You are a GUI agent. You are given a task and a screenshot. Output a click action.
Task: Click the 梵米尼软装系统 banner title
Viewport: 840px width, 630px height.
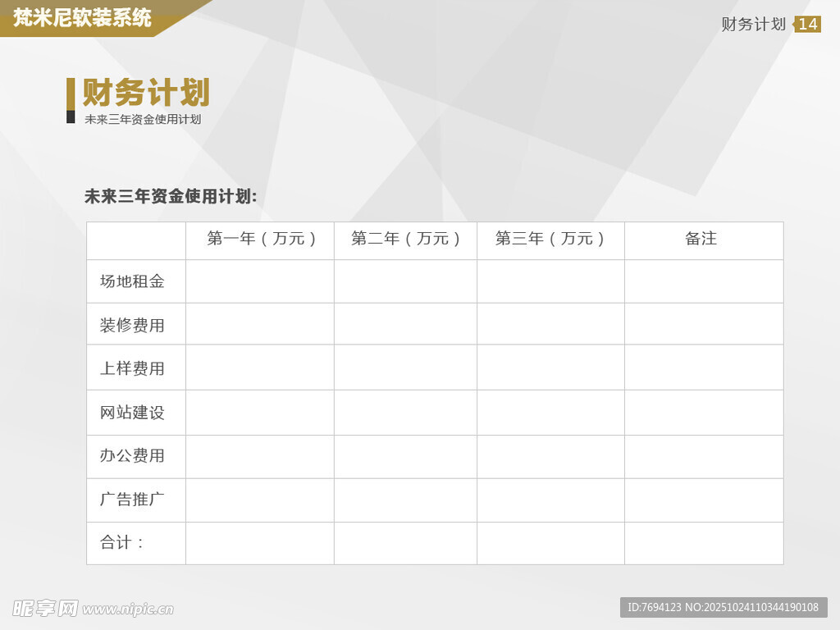coord(83,18)
